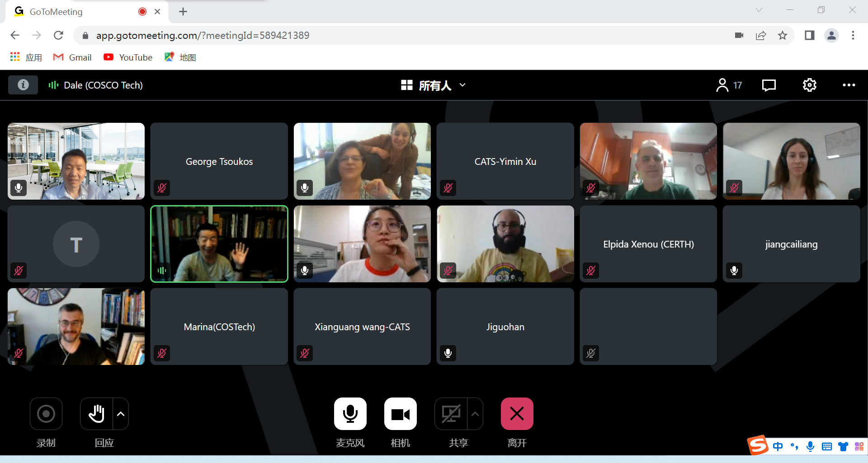Screen dimensions: 868x463
Task: Go back in browser history
Action: point(15,35)
